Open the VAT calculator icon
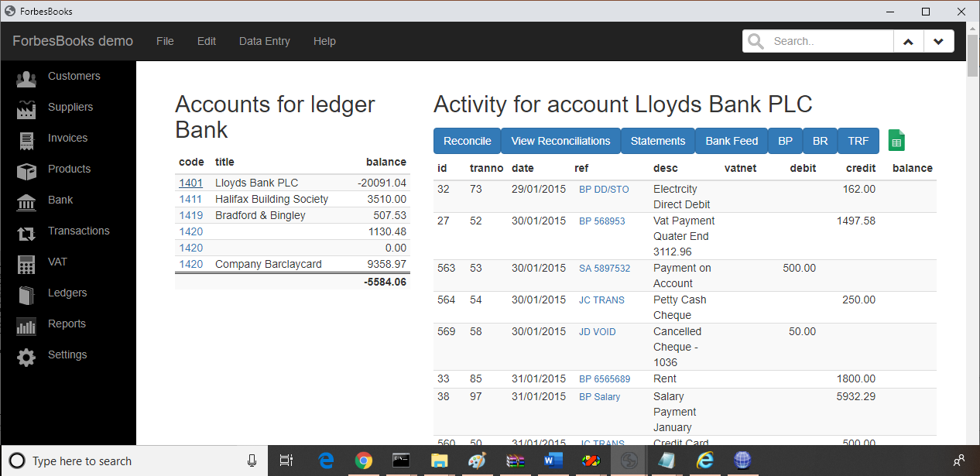The image size is (980, 476). pyautogui.click(x=26, y=264)
